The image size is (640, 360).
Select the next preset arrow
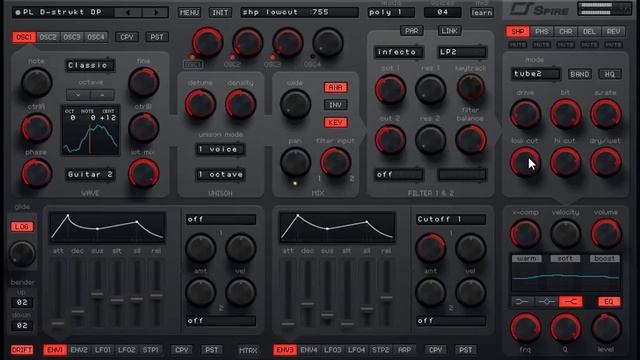(156, 13)
